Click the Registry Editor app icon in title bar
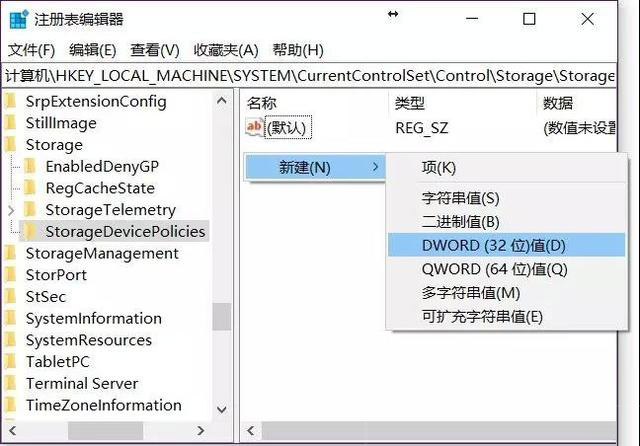 [x=18, y=19]
